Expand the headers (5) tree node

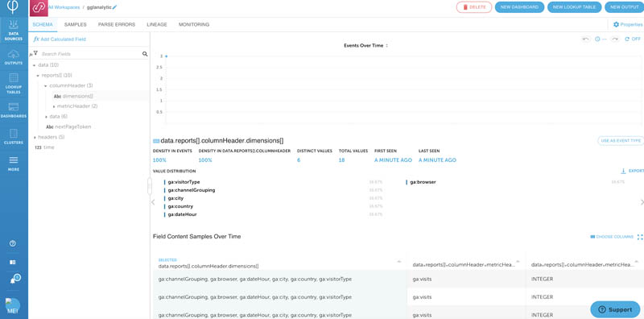[x=34, y=137]
